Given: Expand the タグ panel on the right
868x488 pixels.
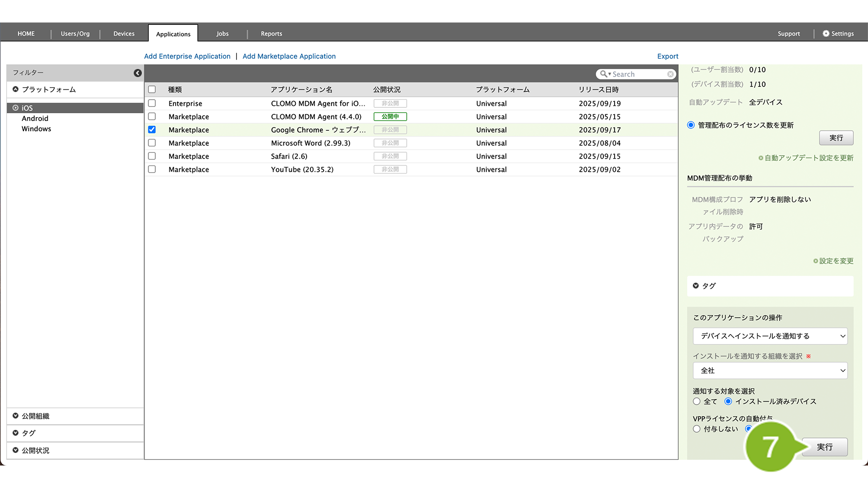Looking at the screenshot, I should [696, 286].
